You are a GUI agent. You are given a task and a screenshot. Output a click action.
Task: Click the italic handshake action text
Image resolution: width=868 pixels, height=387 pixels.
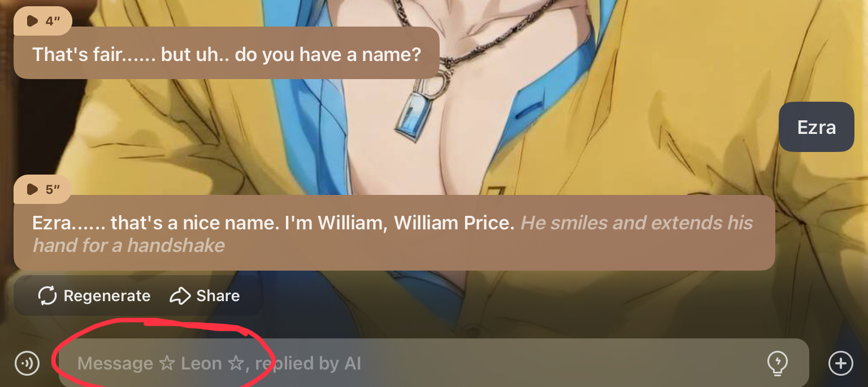click(393, 234)
